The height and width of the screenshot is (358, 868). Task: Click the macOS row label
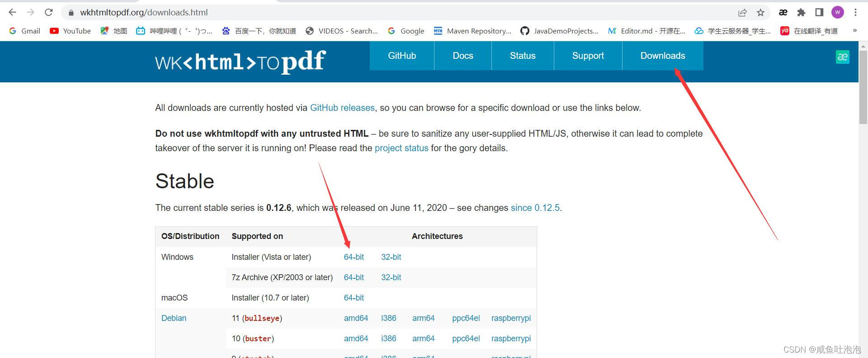pos(175,298)
